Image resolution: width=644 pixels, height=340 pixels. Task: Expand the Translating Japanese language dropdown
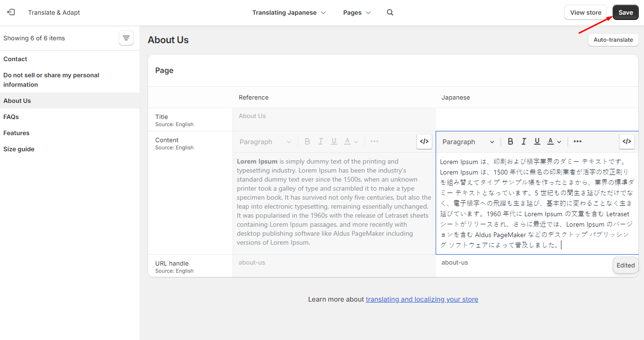289,13
